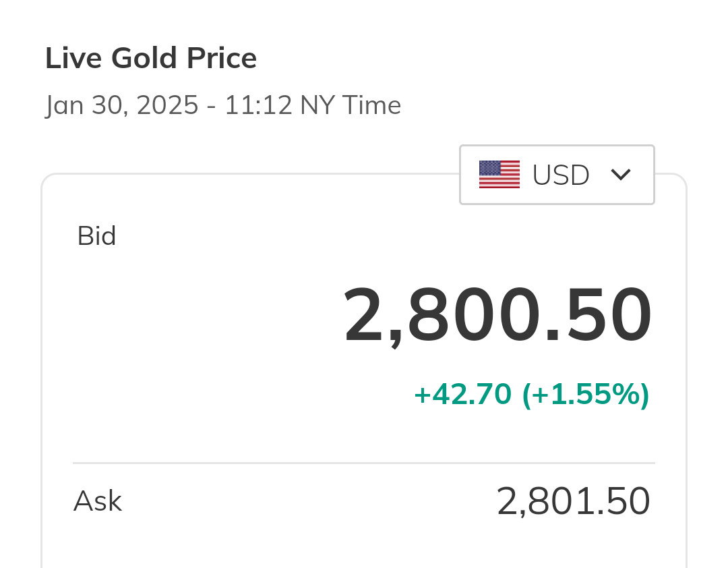Click the word Gold in the heading
The image size is (728, 568).
144,59
